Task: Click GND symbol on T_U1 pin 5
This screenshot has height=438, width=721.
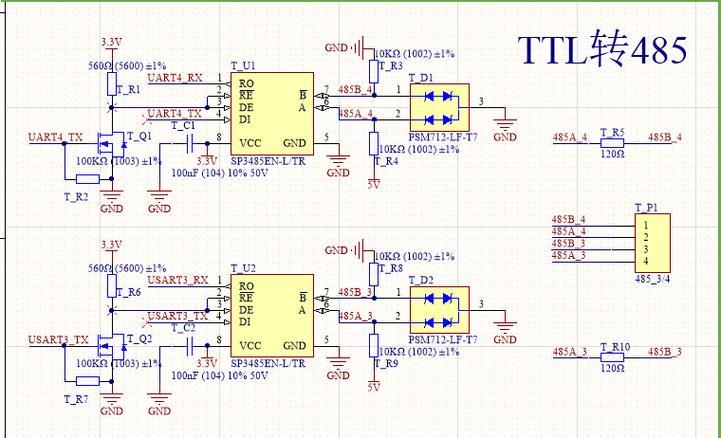Action: click(x=338, y=167)
